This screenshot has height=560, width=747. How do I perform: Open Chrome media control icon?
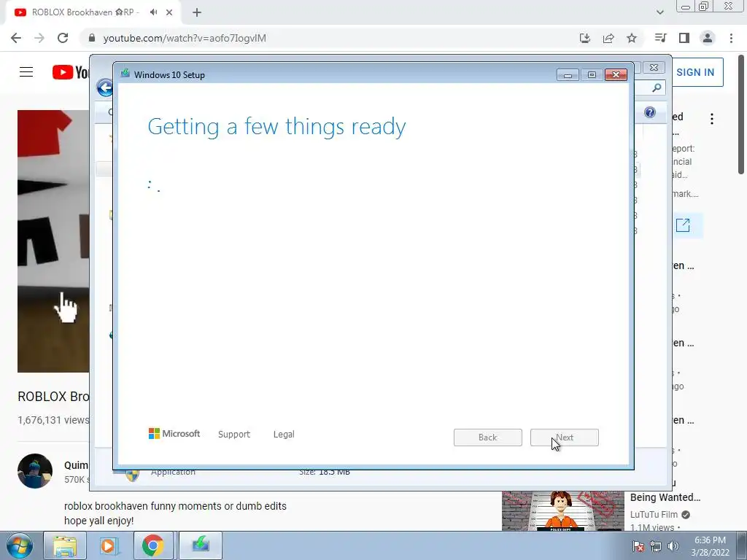pyautogui.click(x=660, y=38)
